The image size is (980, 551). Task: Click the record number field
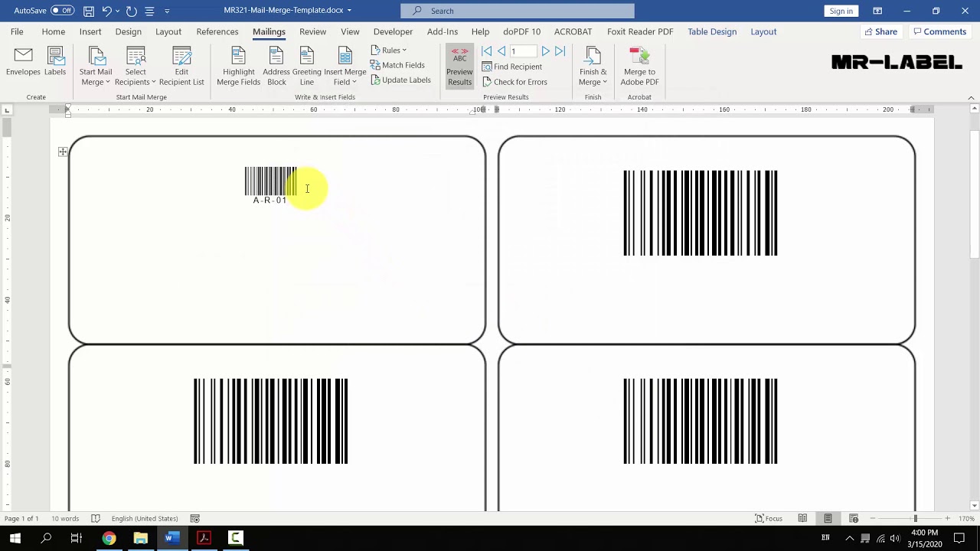coord(523,51)
